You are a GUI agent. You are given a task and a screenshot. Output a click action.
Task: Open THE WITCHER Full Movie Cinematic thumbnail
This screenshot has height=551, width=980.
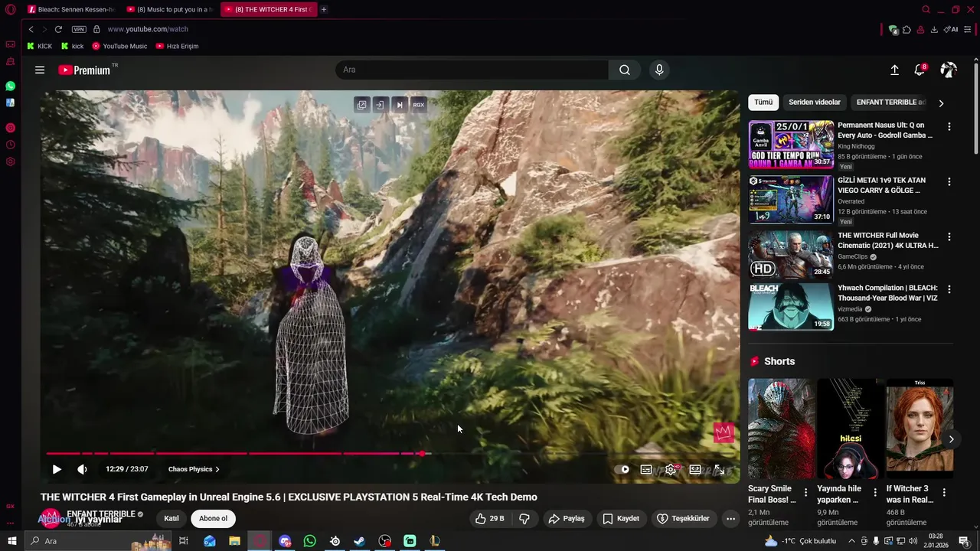pyautogui.click(x=791, y=255)
